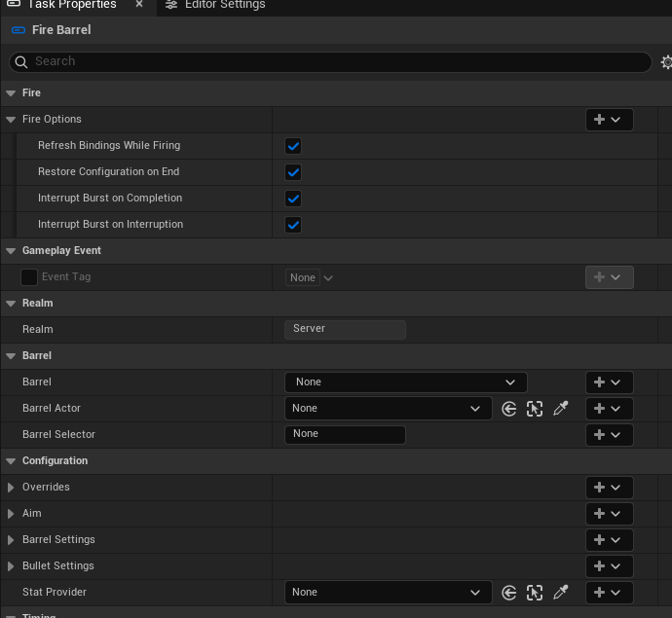
Task: Click Barrel Selector None field
Action: [x=345, y=434]
